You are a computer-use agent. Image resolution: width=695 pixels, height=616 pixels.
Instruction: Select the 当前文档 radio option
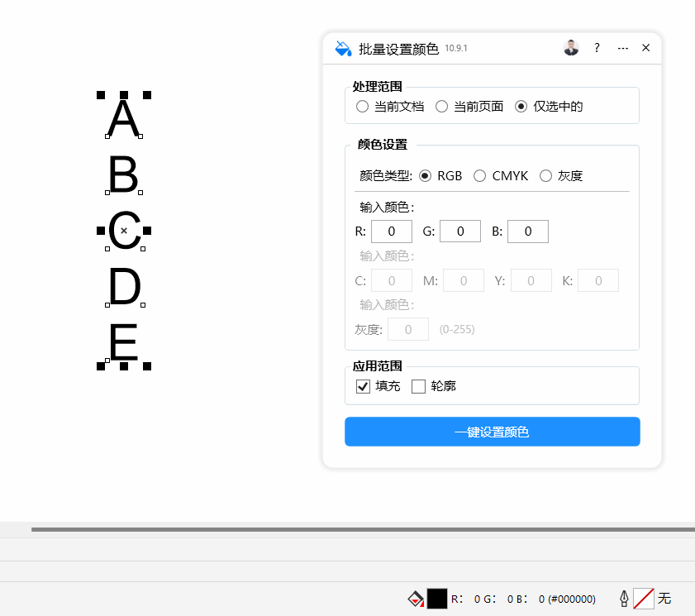[x=362, y=106]
